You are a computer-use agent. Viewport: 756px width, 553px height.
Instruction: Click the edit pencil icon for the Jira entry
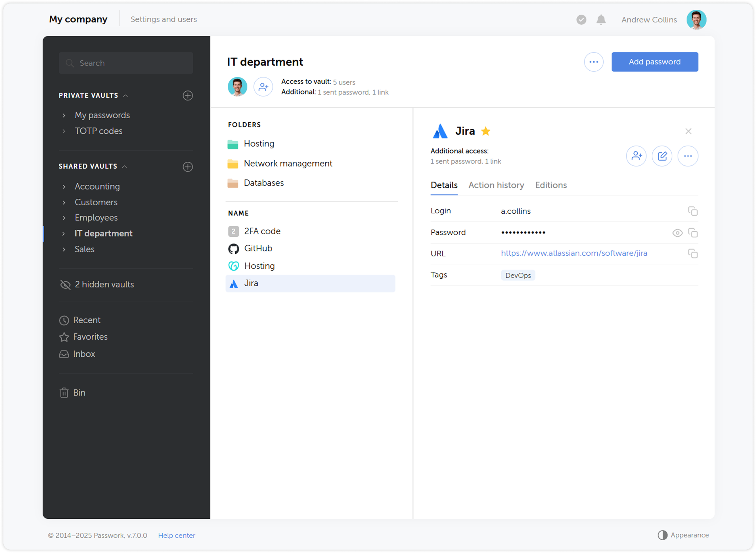(x=662, y=156)
